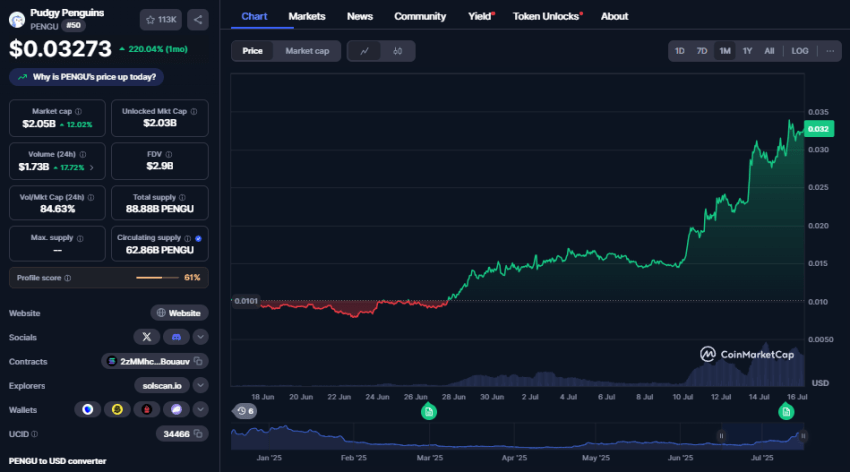Copy the UCID 34466 value
850x472 pixels.
tap(198, 434)
